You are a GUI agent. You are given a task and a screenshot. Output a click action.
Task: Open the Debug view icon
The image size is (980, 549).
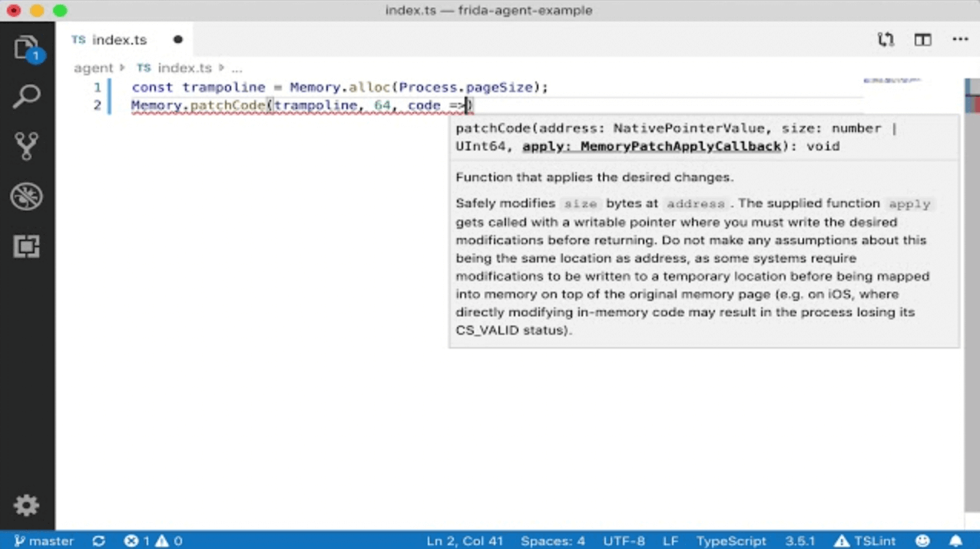(27, 197)
